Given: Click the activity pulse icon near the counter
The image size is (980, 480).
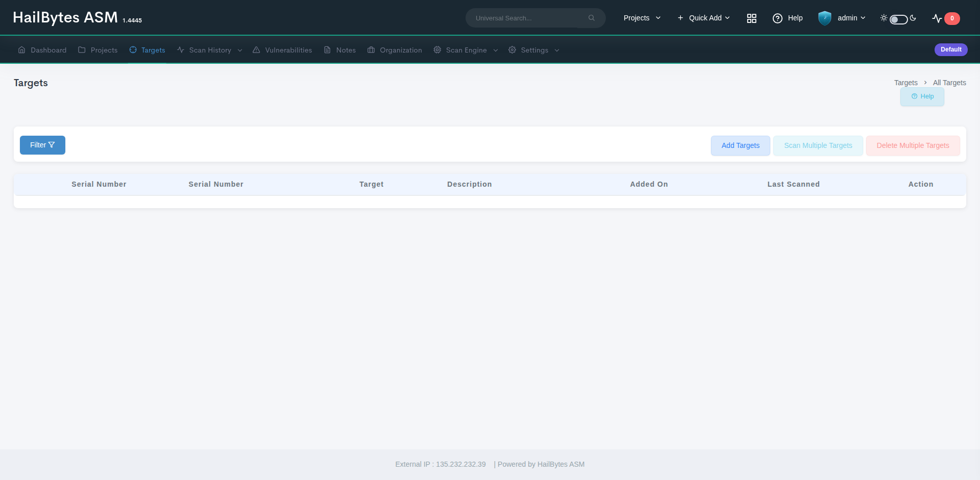Looking at the screenshot, I should pyautogui.click(x=937, y=18).
